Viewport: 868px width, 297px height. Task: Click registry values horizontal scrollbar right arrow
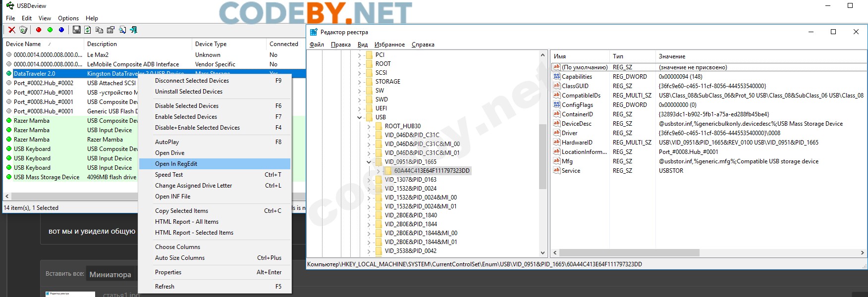862,253
